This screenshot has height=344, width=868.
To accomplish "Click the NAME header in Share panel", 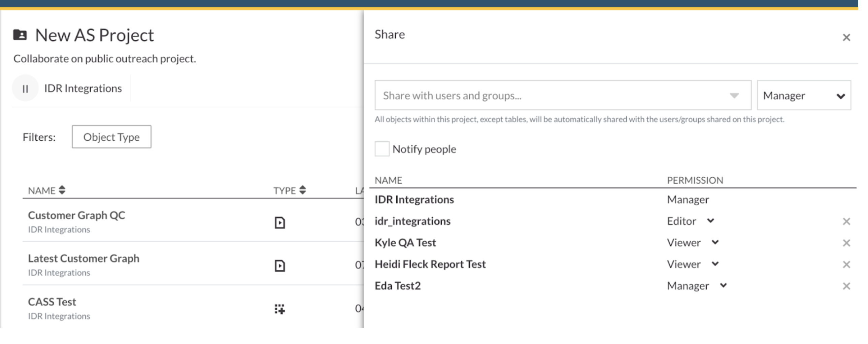I will point(389,180).
